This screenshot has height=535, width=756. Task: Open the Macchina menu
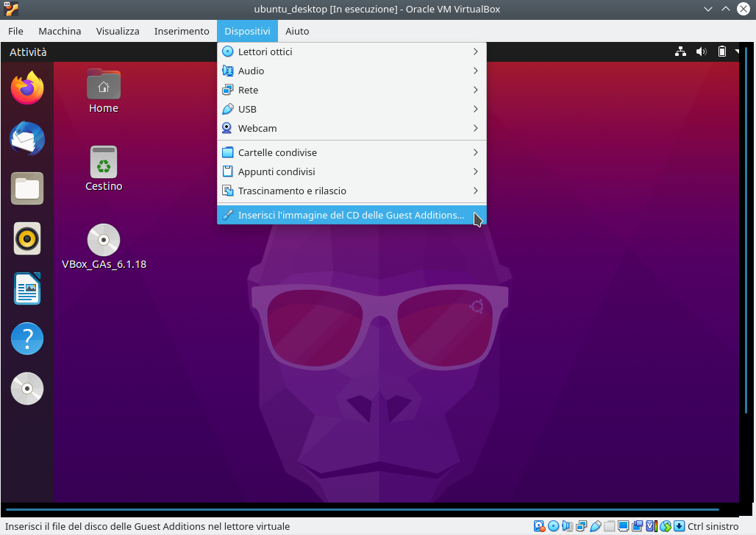[x=60, y=31]
